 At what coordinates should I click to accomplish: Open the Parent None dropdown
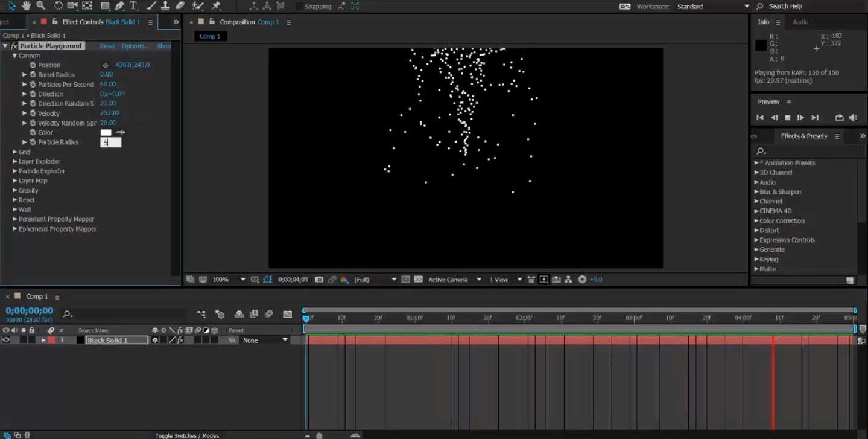coord(265,341)
